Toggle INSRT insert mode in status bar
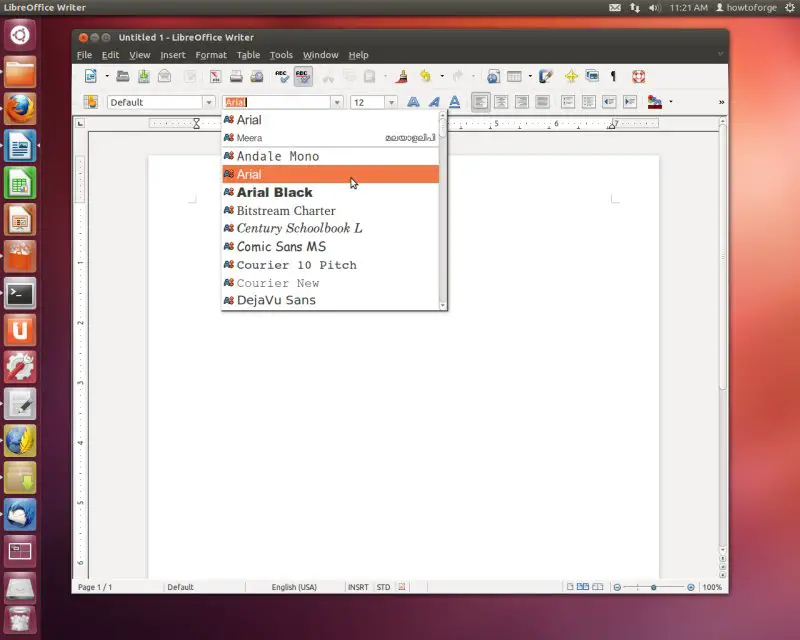 pyautogui.click(x=358, y=587)
